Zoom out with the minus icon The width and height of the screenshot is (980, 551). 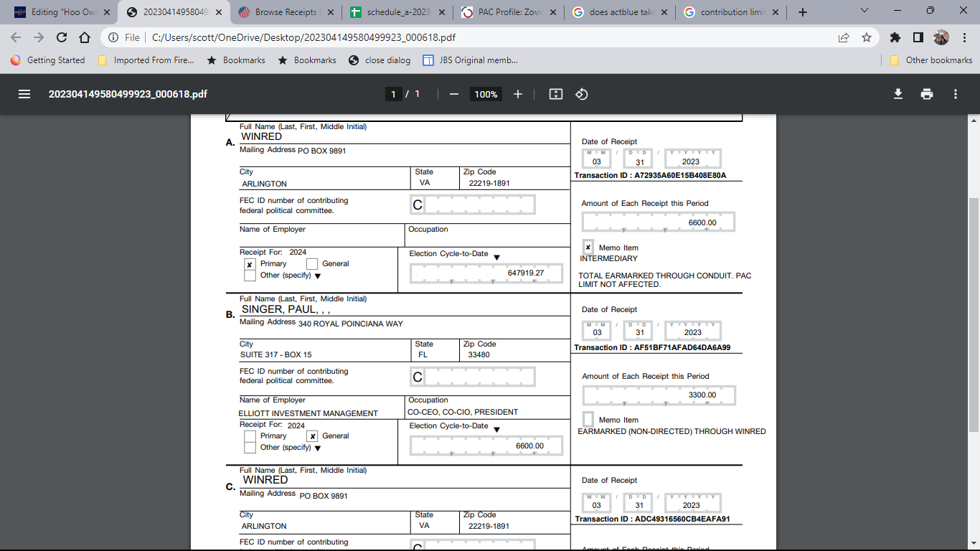(x=453, y=94)
